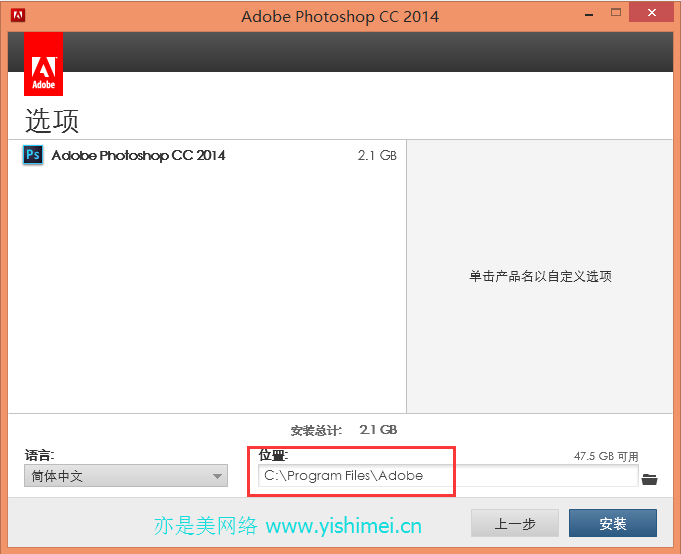Click the 上一步 back button
Image resolution: width=681 pixels, height=554 pixels.
(515, 523)
